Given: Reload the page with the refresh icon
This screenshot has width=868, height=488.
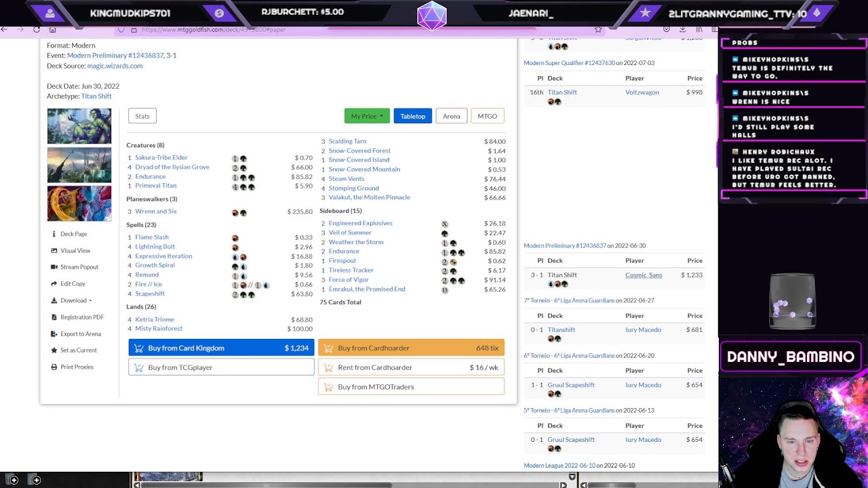Looking at the screenshot, I should [x=37, y=29].
